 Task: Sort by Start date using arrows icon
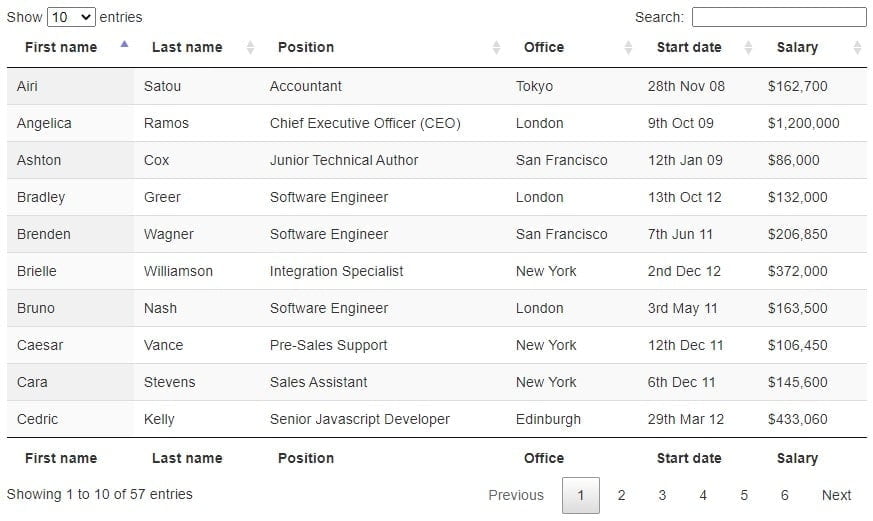pos(748,47)
